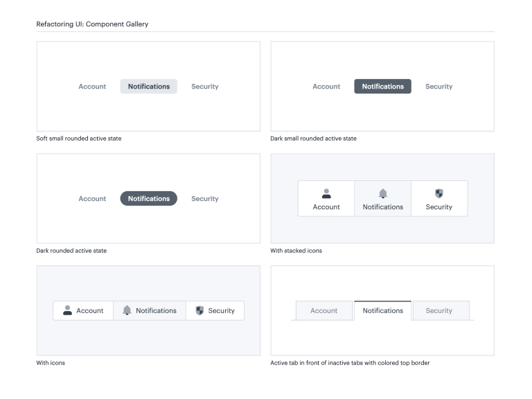This screenshot has height=399, width=532.
Task: Click the shield icon left of inline Security
Action: point(199,310)
